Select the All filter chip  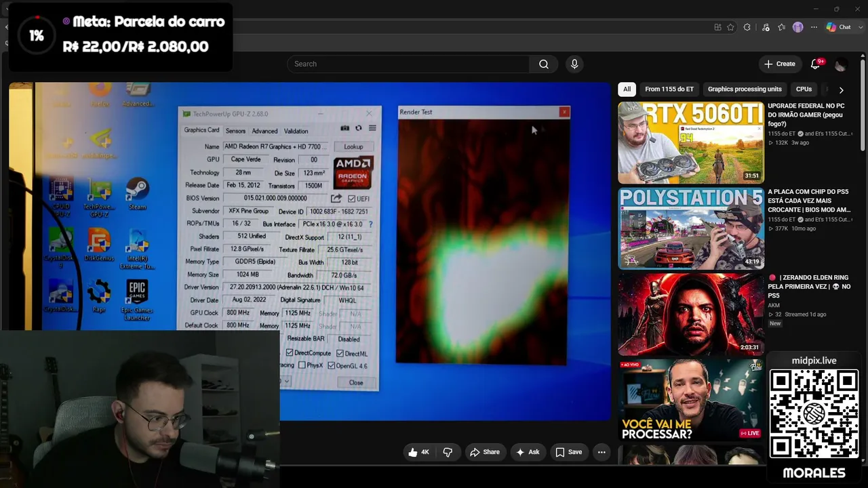click(x=627, y=89)
